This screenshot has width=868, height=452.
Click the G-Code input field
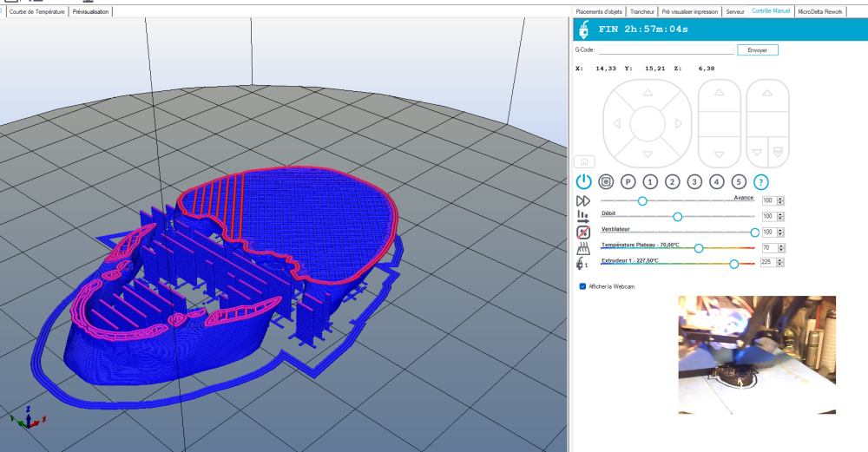(x=666, y=50)
